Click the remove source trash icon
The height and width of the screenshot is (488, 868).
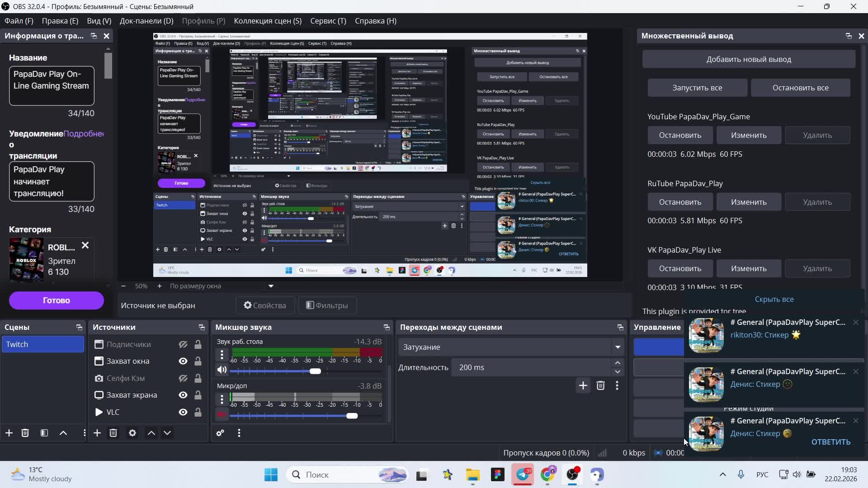coord(113,433)
